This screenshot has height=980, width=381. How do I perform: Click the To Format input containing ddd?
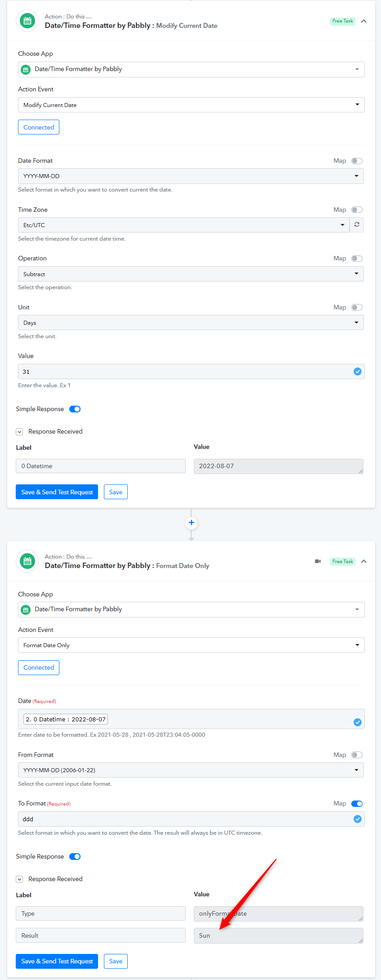click(x=191, y=819)
